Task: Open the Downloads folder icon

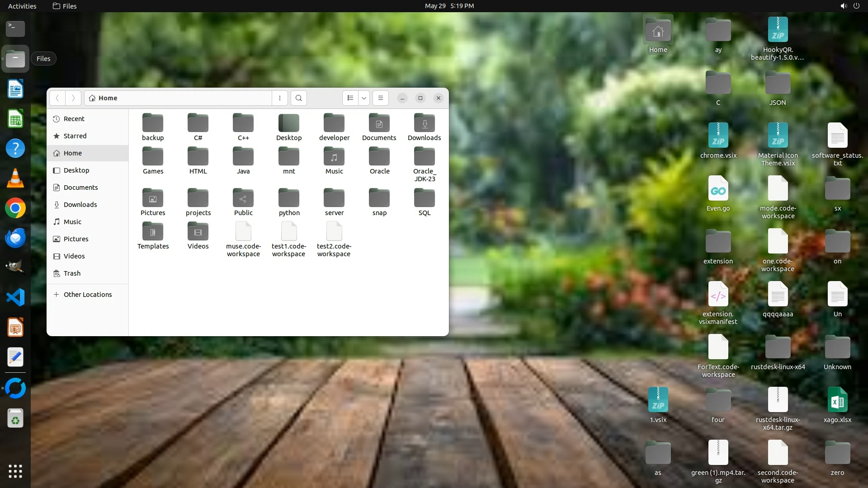Action: (424, 123)
